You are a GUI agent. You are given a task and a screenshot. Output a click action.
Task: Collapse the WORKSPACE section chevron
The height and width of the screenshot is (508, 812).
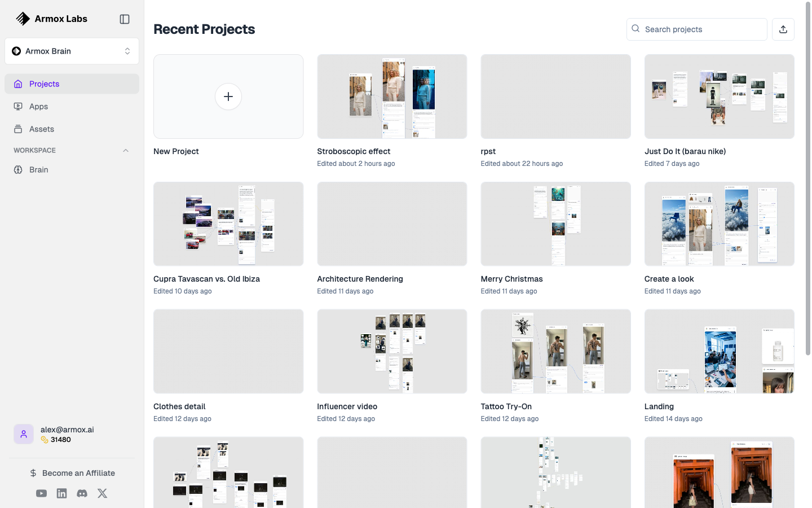[x=126, y=151]
